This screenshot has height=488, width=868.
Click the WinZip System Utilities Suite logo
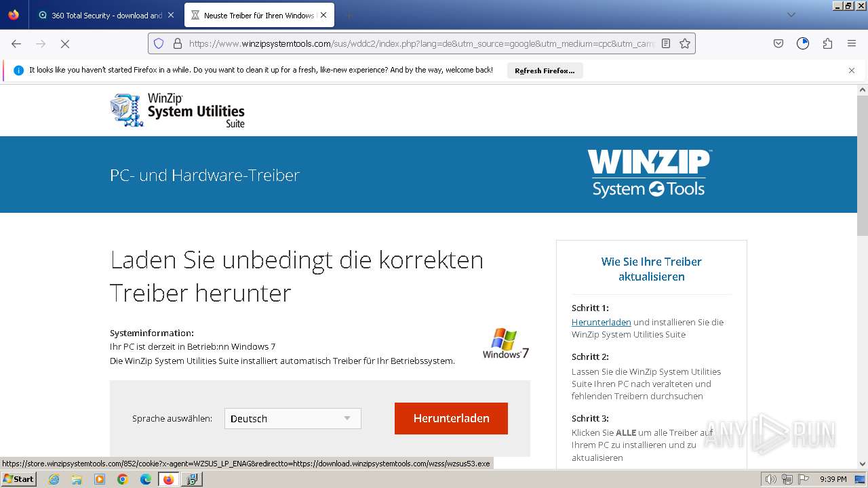(177, 110)
